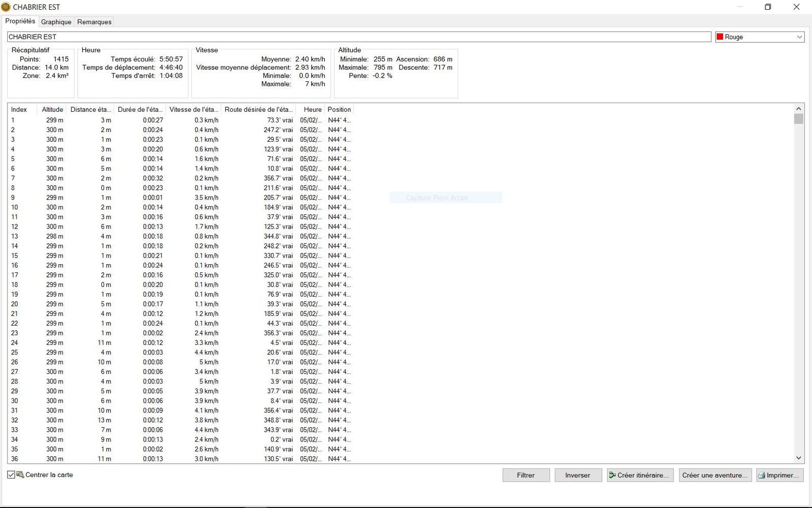Click the CHABRIER EST track name field
Image resolution: width=812 pixels, height=508 pixels.
[359, 37]
